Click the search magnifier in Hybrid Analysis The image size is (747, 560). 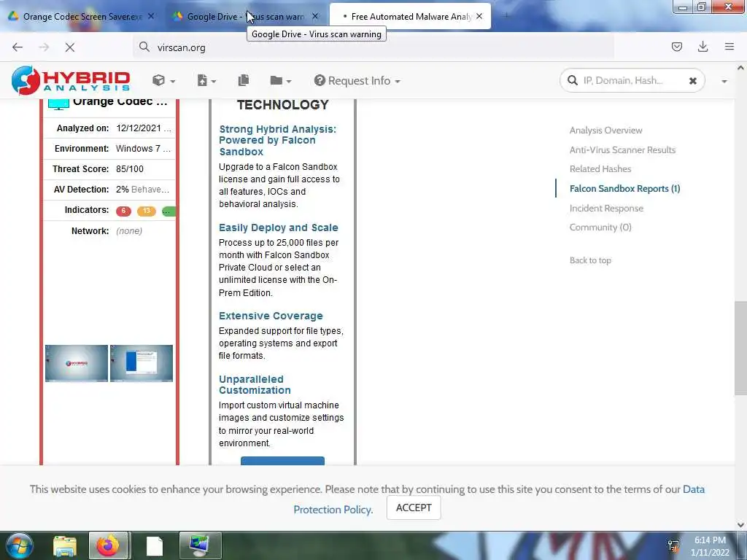point(572,80)
